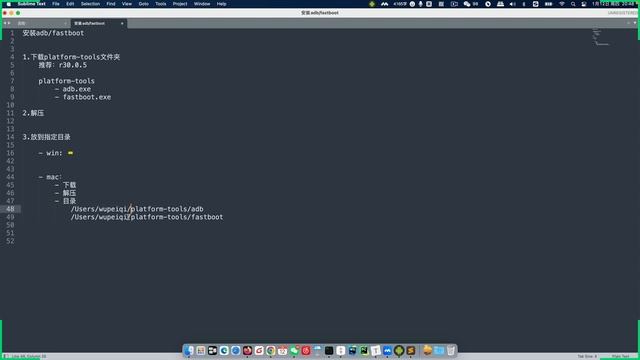
Task: Open the tab list dropdown arrow at right
Action: tap(635, 23)
